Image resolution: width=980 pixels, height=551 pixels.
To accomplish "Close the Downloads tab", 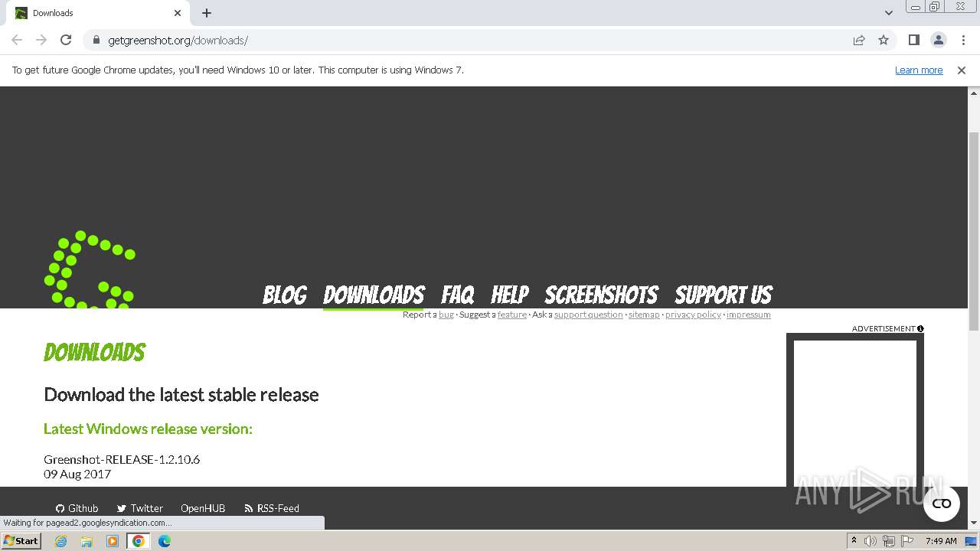I will pos(178,13).
